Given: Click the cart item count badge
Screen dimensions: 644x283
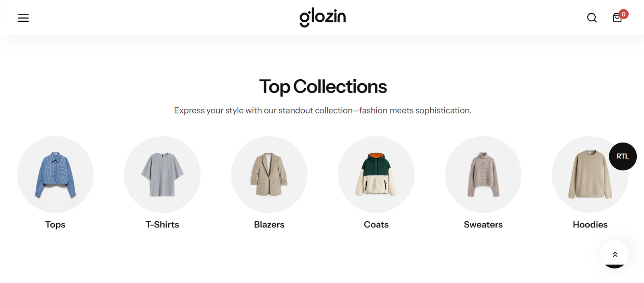Looking at the screenshot, I should pos(623,13).
